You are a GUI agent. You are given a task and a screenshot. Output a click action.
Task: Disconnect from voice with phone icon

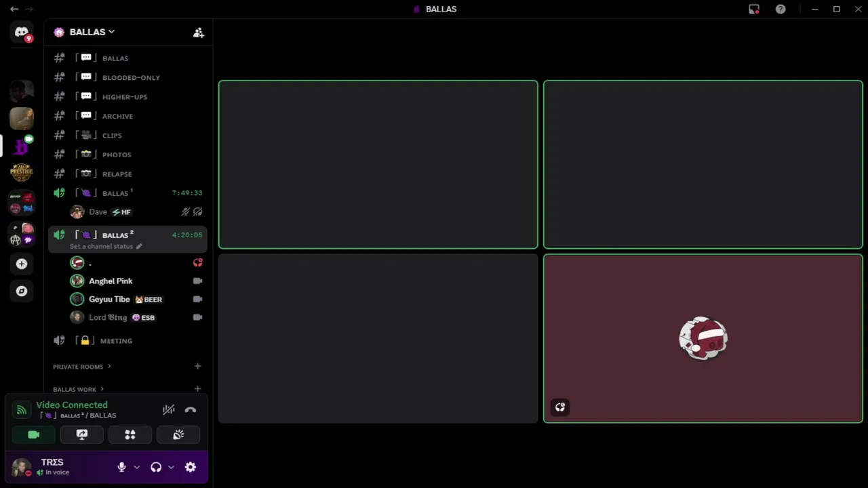point(190,409)
